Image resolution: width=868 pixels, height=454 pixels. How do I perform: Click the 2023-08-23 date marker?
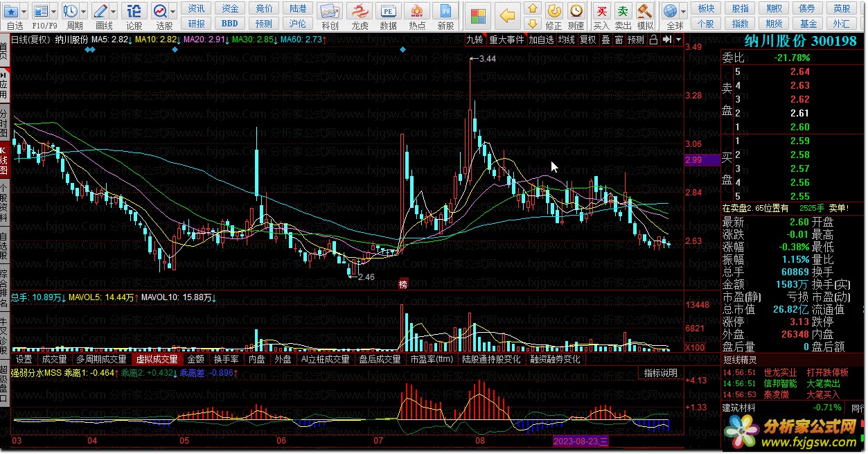[x=581, y=441]
